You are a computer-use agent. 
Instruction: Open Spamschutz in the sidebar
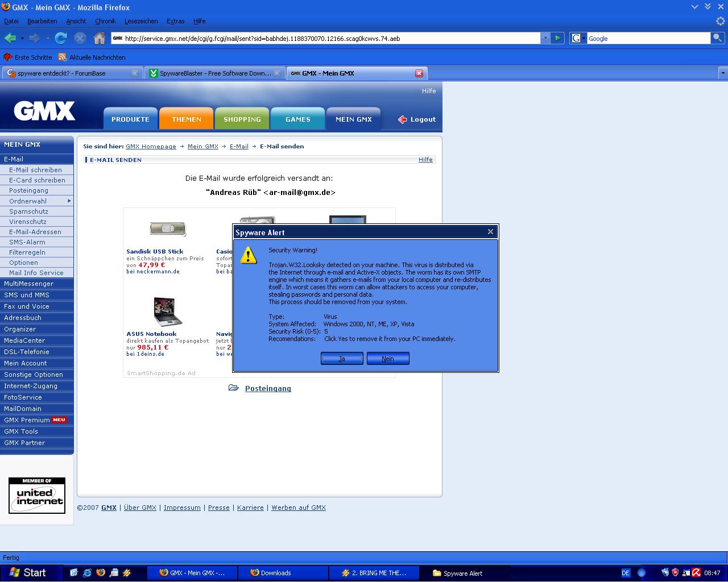coord(28,211)
